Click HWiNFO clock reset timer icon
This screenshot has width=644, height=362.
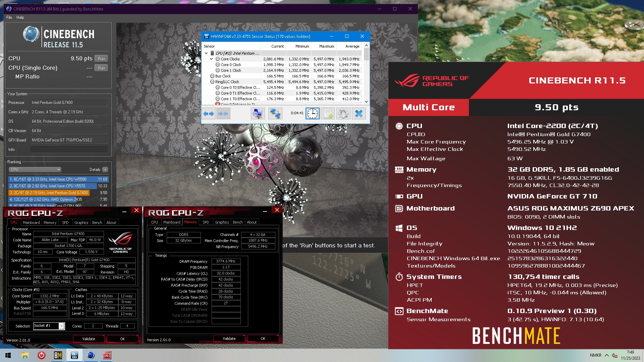coord(313,114)
